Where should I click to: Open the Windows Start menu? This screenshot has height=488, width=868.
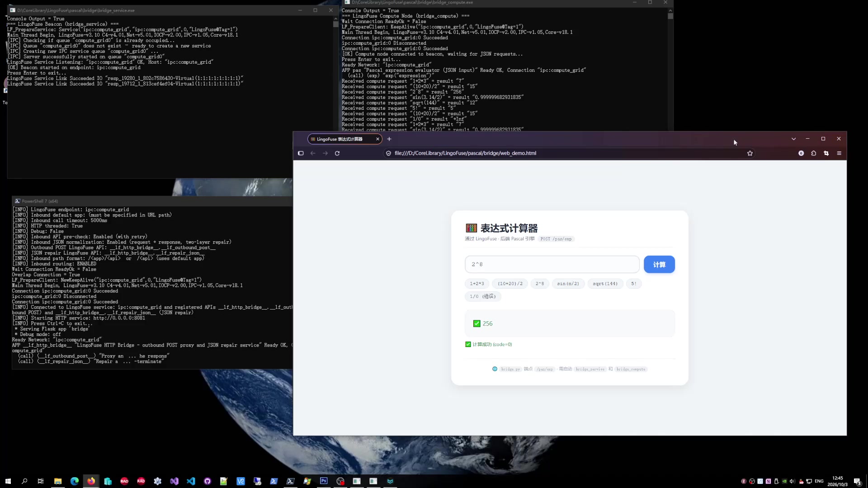point(8,481)
